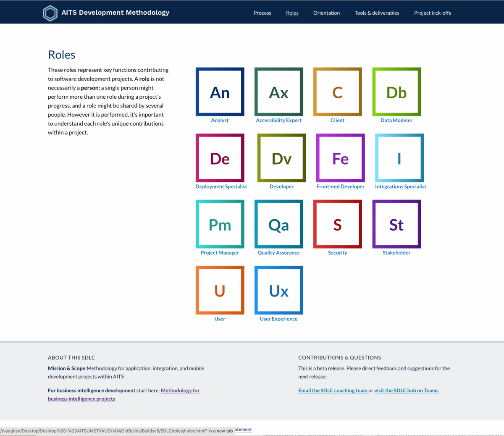
Task: Click the Integrations Specialist text link
Action: [x=401, y=186]
